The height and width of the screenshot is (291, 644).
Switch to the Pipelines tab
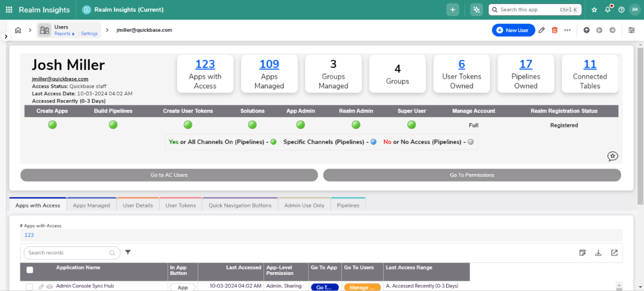tap(348, 205)
